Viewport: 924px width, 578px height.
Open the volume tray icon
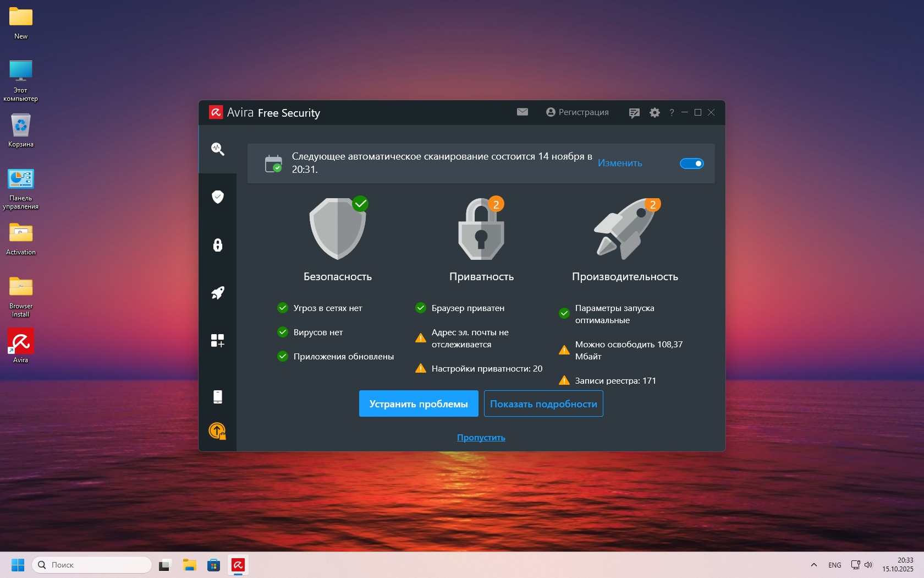(868, 565)
